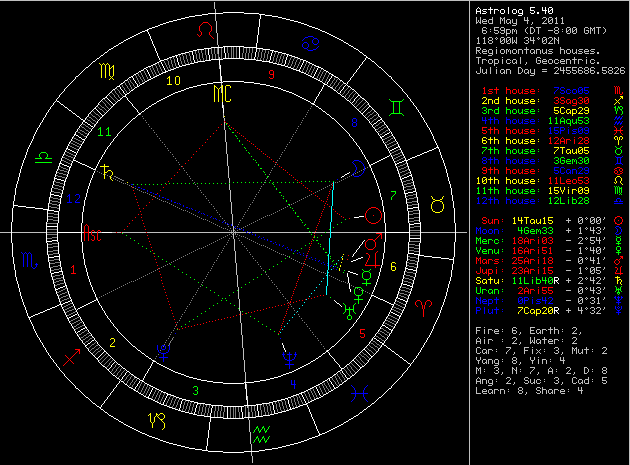Select the Libra glyph on the chart wheel

coord(45,158)
